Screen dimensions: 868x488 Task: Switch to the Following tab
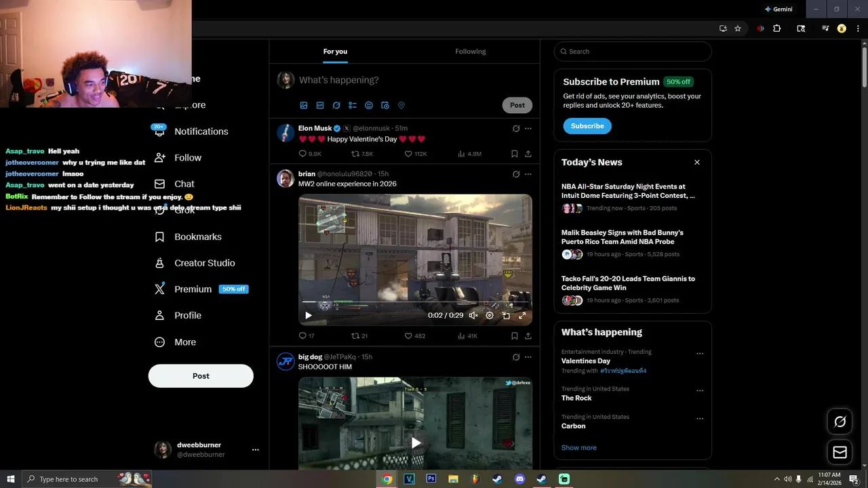click(471, 52)
